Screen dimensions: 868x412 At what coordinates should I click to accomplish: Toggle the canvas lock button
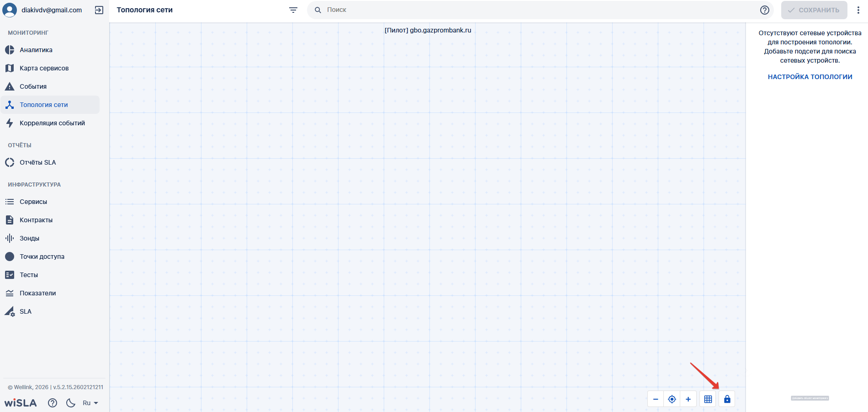(727, 399)
